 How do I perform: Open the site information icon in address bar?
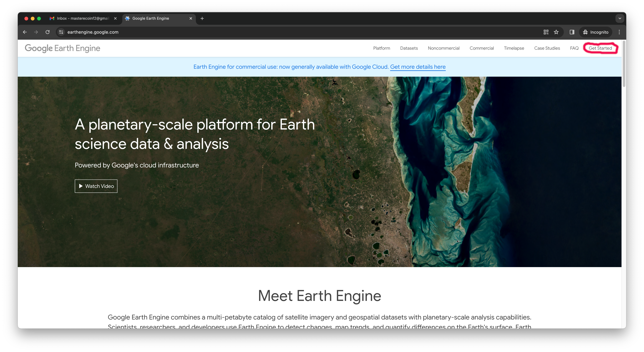61,32
